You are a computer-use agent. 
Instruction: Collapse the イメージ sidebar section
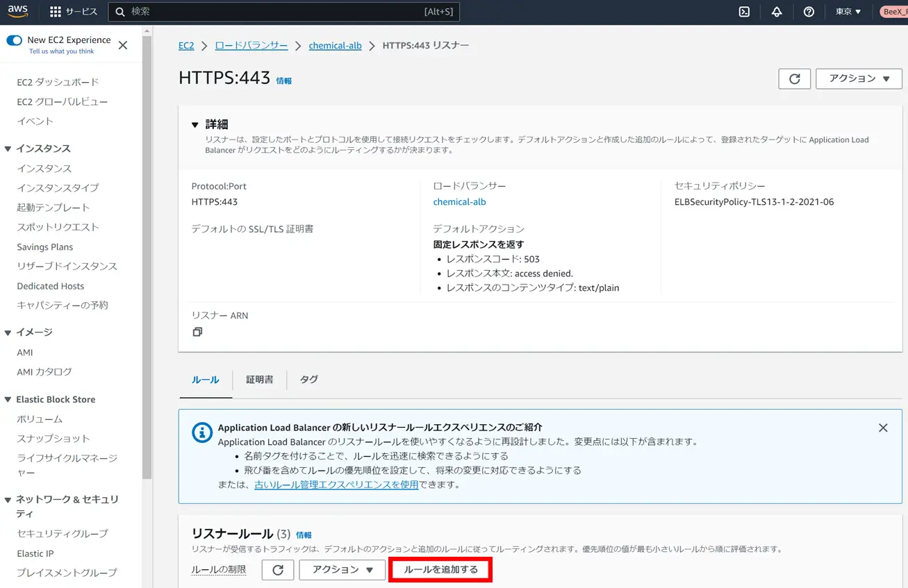(x=8, y=333)
